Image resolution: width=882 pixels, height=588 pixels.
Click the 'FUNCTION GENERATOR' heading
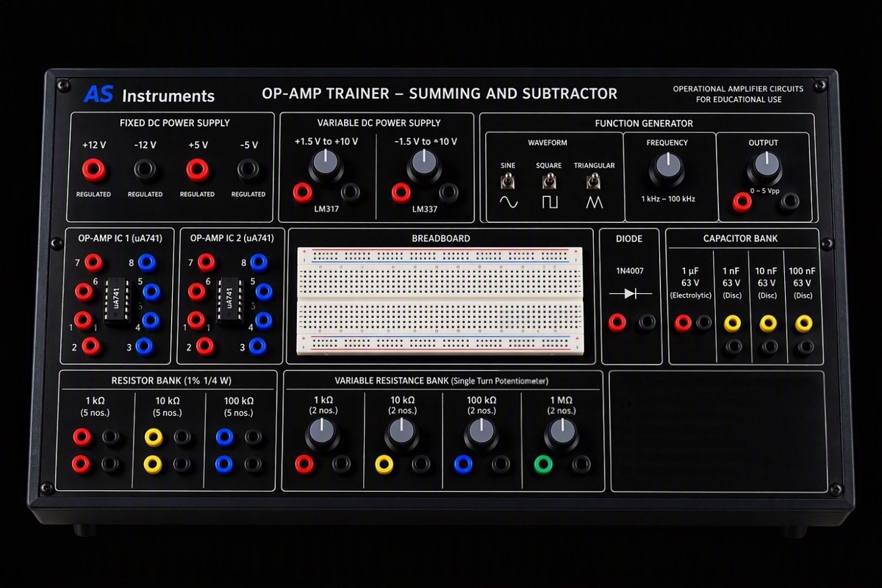(644, 123)
